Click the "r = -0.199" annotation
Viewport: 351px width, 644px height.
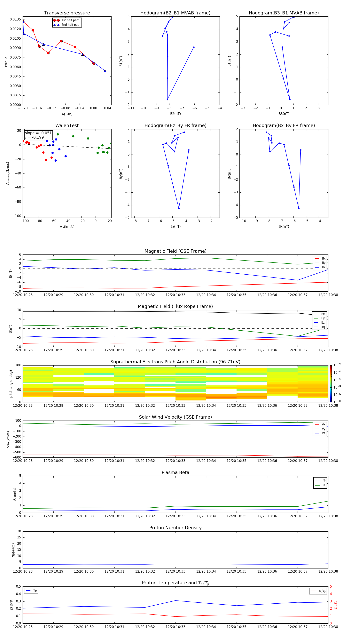click(x=35, y=137)
